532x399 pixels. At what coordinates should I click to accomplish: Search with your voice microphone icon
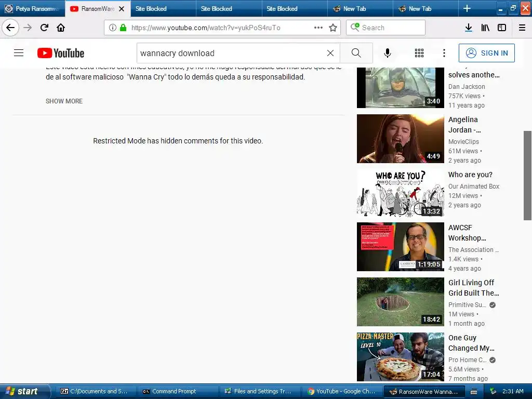(388, 53)
